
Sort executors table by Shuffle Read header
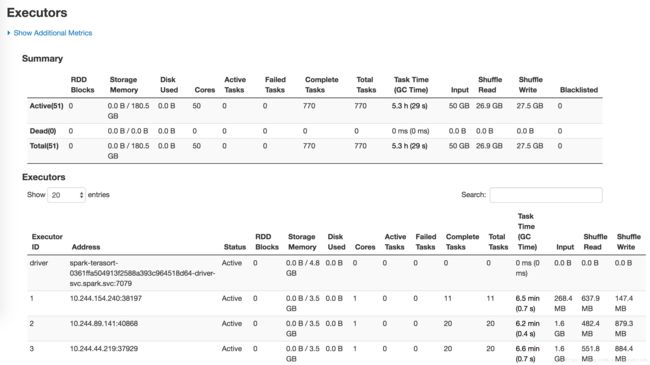point(595,242)
